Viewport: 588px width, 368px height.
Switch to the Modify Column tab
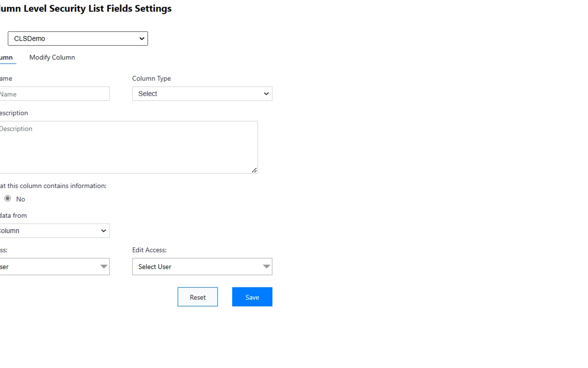pos(52,57)
